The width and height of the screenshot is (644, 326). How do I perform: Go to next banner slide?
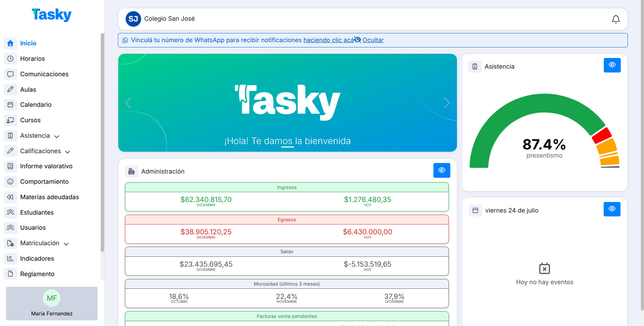(x=447, y=103)
